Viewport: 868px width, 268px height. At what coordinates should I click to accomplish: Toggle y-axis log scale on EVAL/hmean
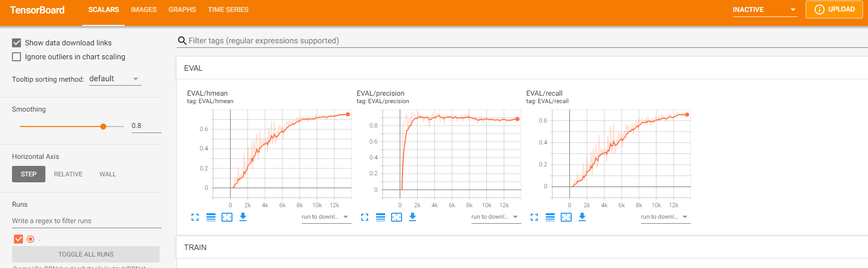pos(211,217)
